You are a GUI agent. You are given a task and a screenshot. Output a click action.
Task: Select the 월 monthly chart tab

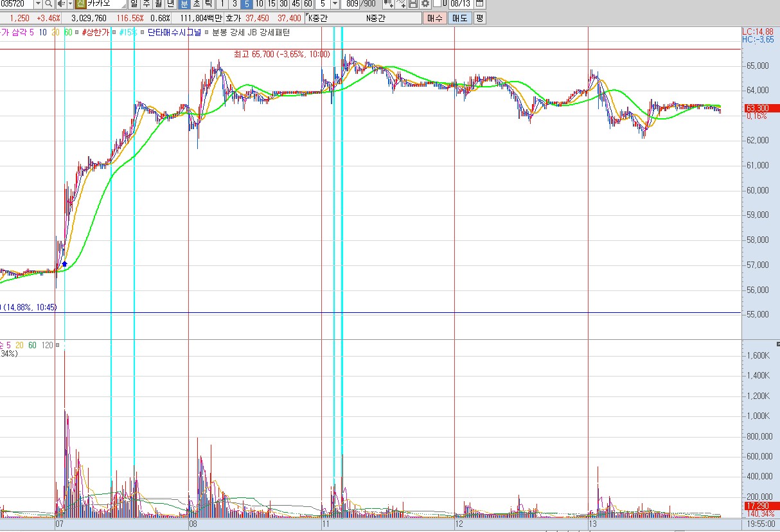[158, 4]
